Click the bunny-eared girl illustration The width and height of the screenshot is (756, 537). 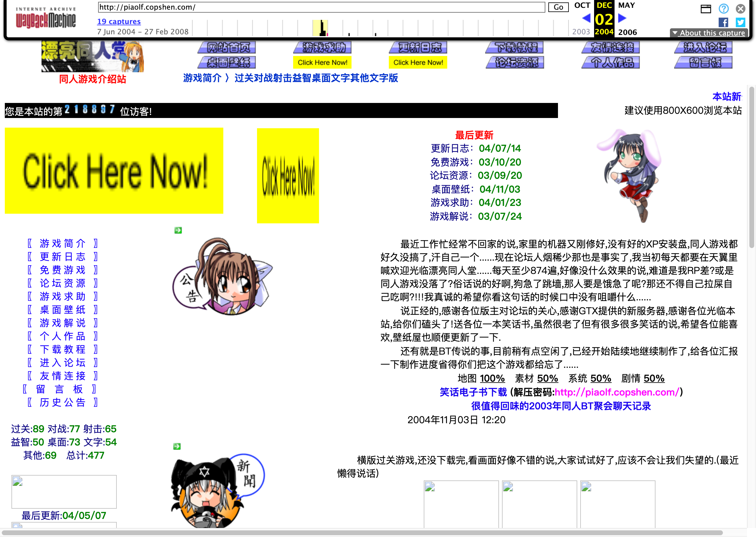(x=629, y=175)
